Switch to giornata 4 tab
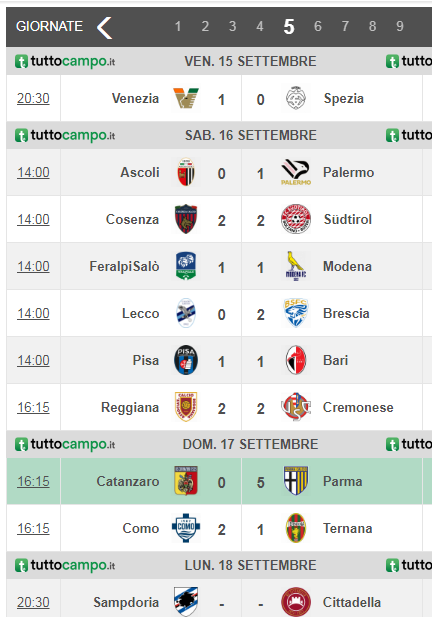 [x=260, y=27]
